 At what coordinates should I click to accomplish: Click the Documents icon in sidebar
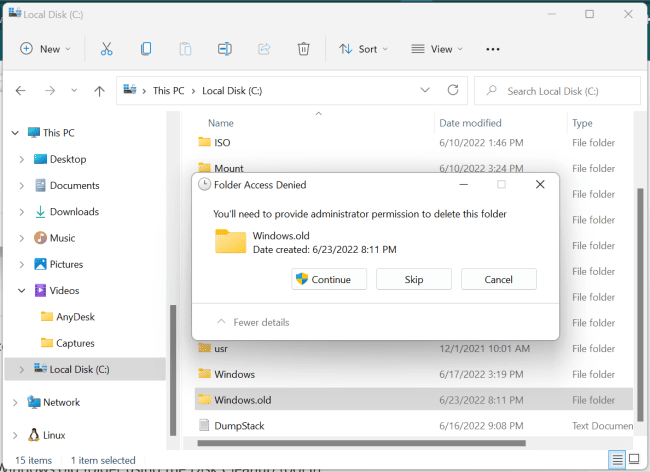[40, 185]
